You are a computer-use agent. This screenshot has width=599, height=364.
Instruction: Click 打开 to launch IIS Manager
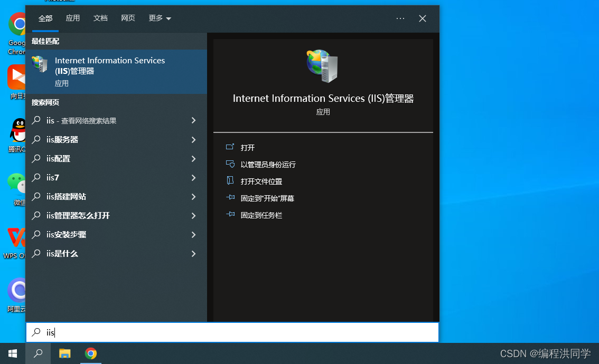pos(248,148)
